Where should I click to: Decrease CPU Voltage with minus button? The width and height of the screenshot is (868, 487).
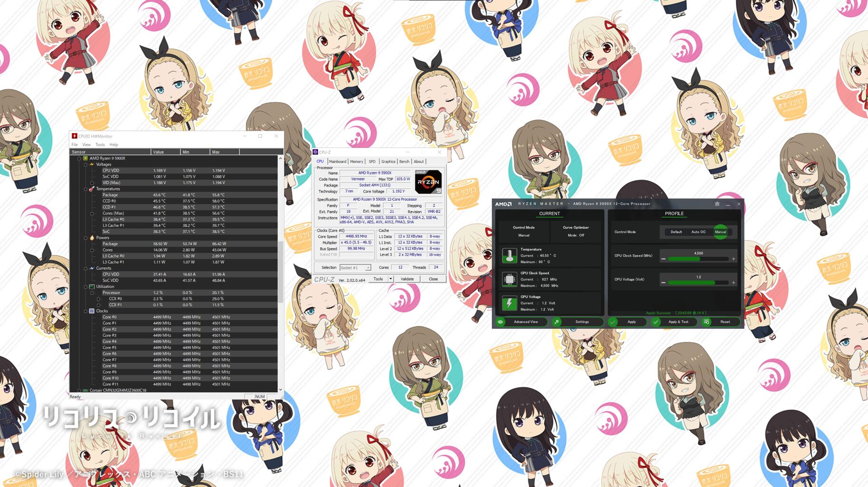pos(663,283)
